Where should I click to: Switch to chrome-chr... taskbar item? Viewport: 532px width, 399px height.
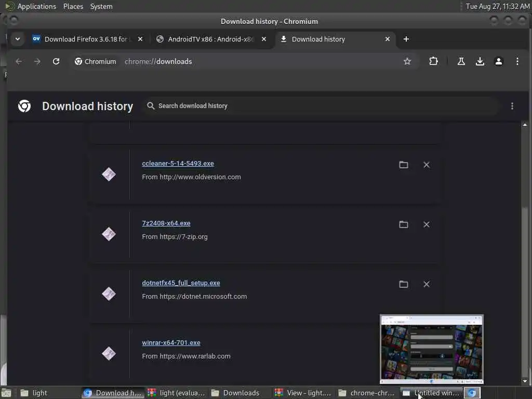367,393
